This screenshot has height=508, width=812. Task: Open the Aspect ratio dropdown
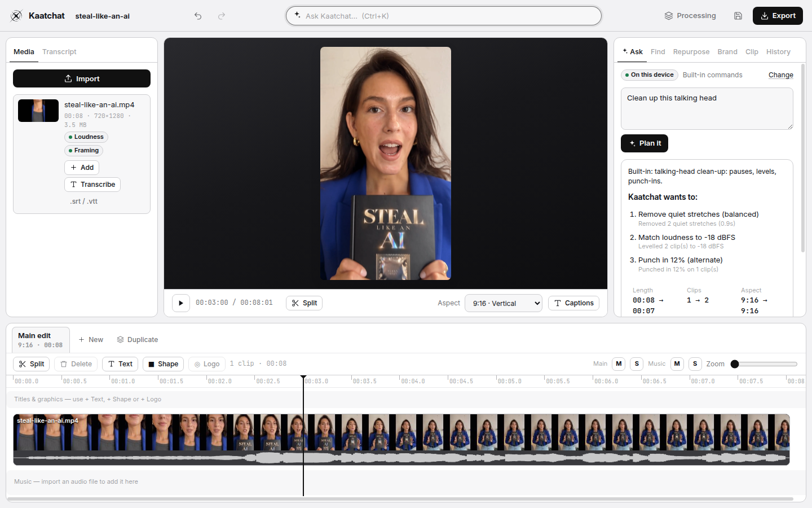click(504, 303)
